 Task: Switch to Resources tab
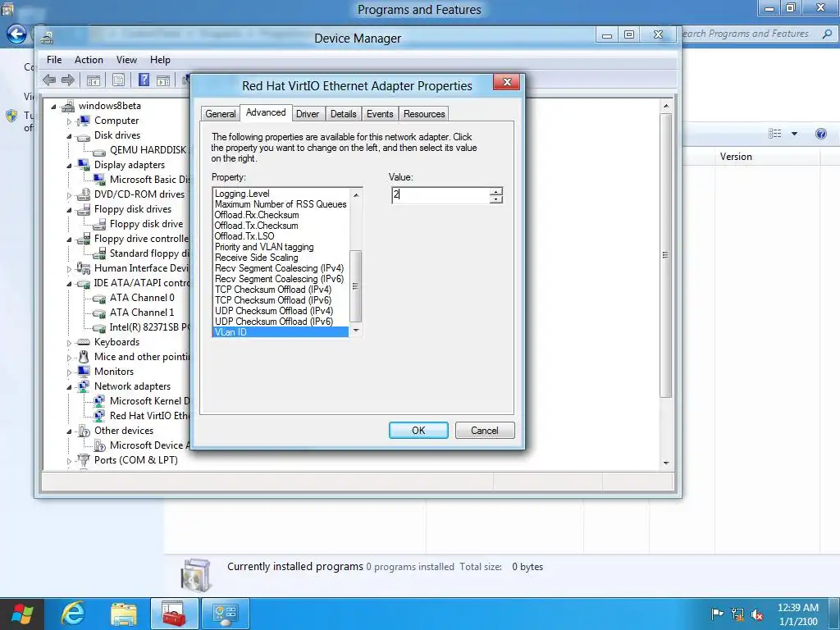coord(424,114)
